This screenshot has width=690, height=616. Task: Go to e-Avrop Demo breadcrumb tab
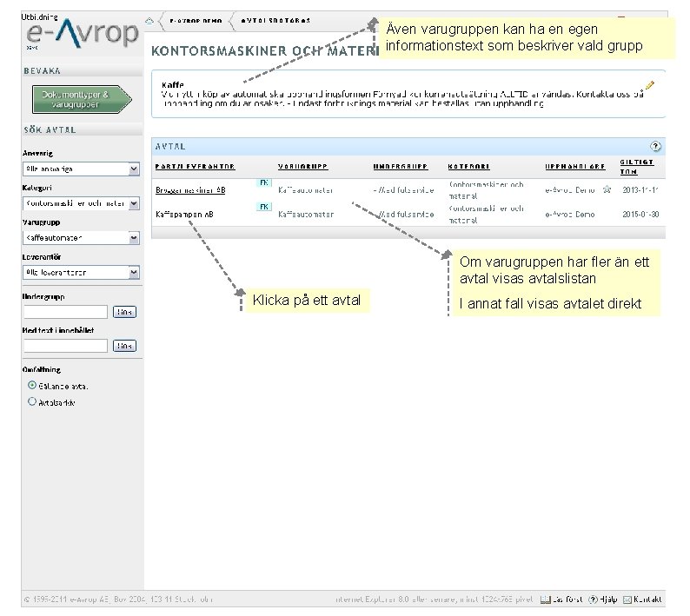click(196, 21)
